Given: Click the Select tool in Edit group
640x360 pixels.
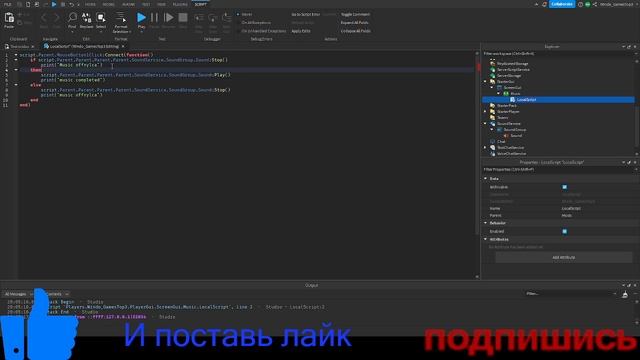Looking at the screenshot, I should click(101, 18).
